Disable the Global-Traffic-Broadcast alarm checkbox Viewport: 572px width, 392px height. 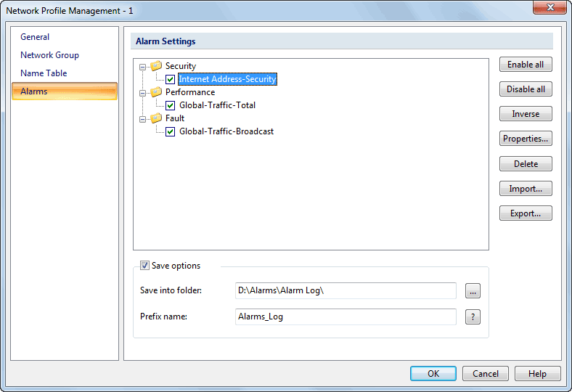[x=171, y=131]
